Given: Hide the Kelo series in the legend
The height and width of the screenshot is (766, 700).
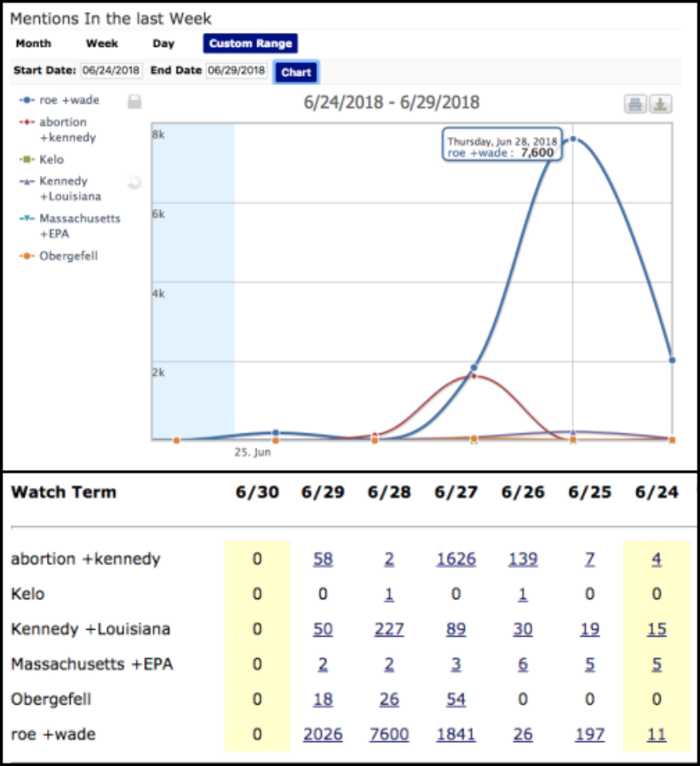Looking at the screenshot, I should (51, 159).
